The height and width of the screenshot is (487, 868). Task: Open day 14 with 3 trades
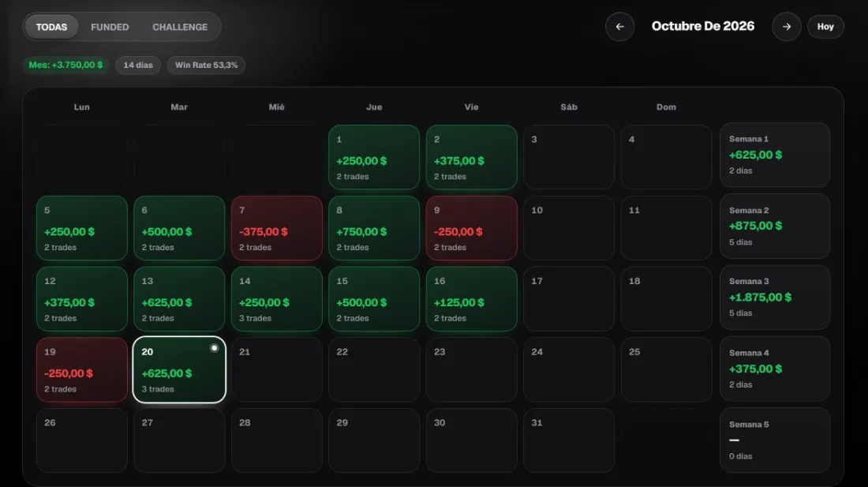(x=276, y=299)
